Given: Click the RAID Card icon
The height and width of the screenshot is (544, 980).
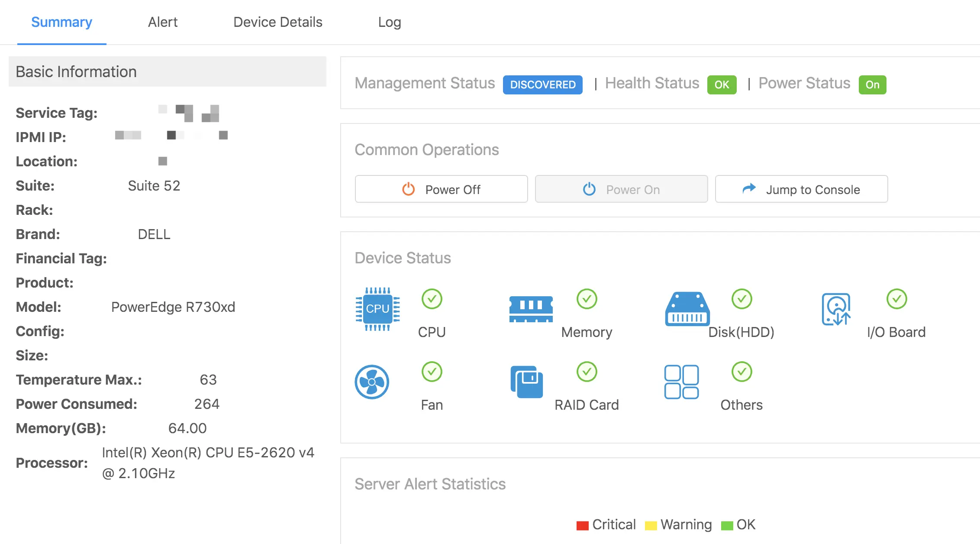Looking at the screenshot, I should click(x=526, y=382).
